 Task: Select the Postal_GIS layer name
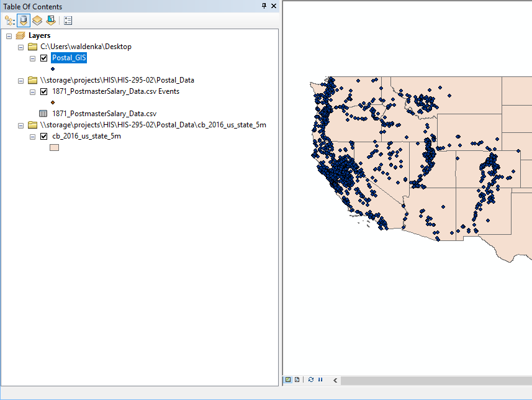coord(68,58)
